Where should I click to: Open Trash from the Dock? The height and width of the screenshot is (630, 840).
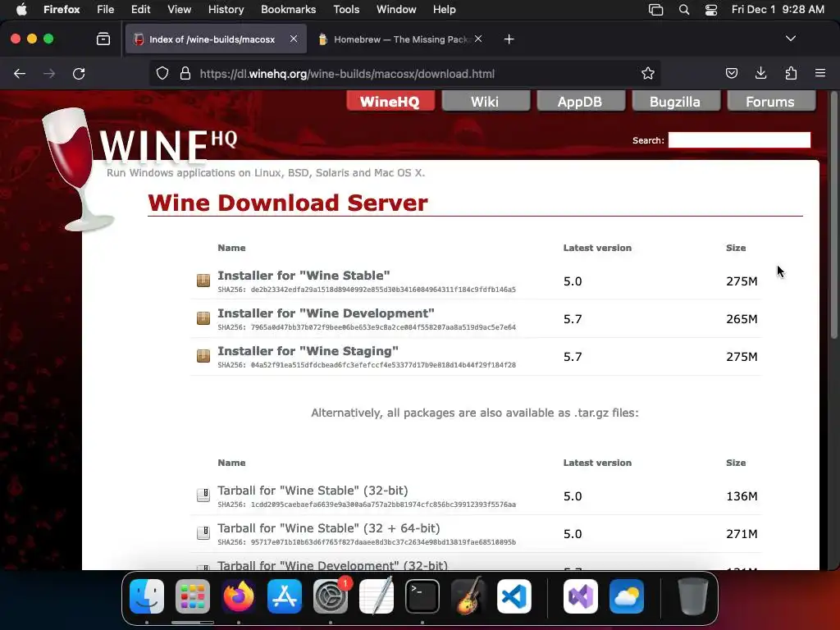(x=693, y=596)
